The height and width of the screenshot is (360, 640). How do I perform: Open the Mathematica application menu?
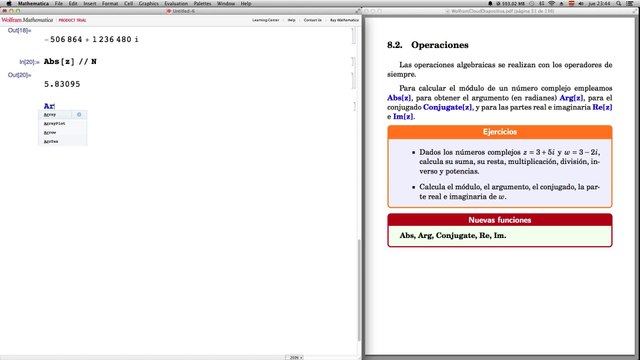pyautogui.click(x=33, y=3)
